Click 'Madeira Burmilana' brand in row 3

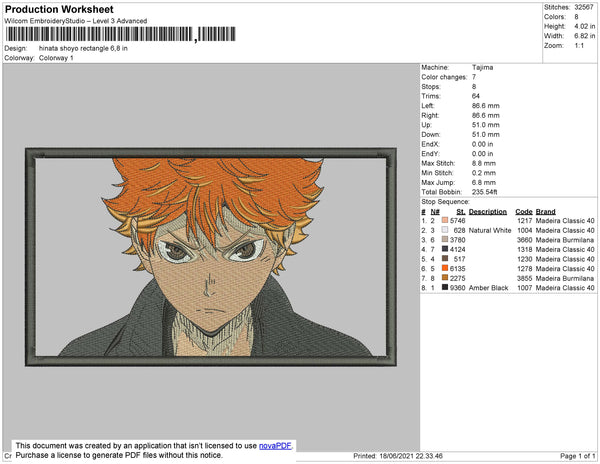(565, 240)
